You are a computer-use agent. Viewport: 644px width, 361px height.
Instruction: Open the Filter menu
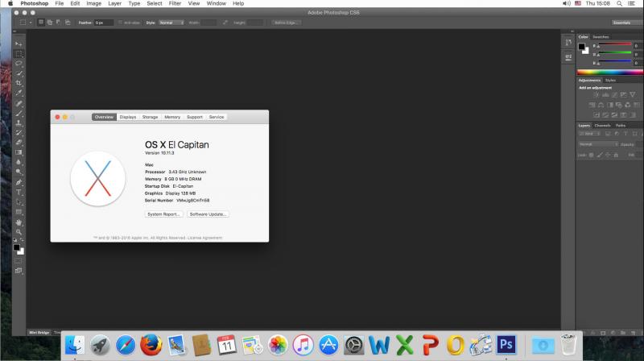point(175,3)
